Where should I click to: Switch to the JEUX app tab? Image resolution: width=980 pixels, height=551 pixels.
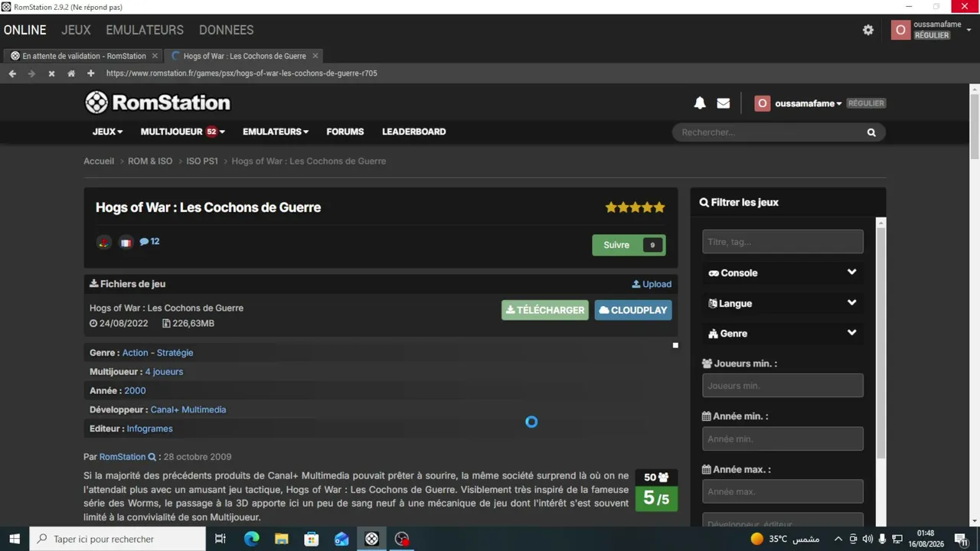tap(76, 30)
